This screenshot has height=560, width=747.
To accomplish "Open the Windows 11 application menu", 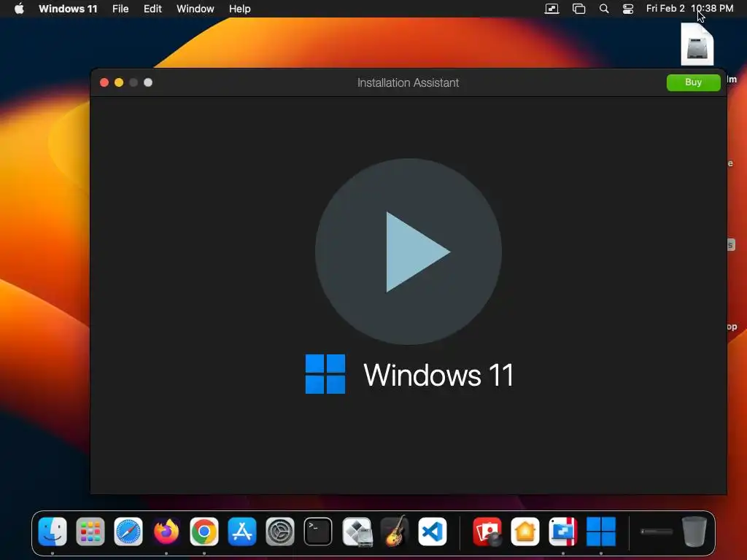I will coord(68,9).
